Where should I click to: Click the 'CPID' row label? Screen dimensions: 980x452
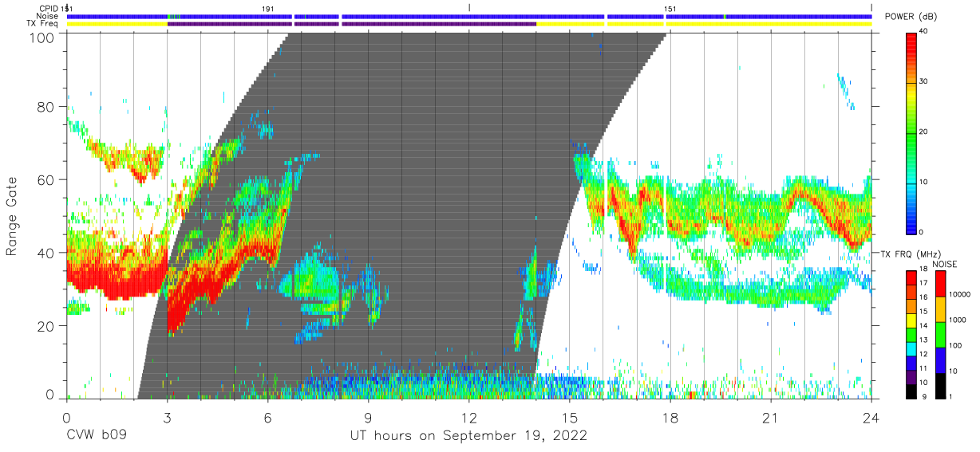point(48,9)
